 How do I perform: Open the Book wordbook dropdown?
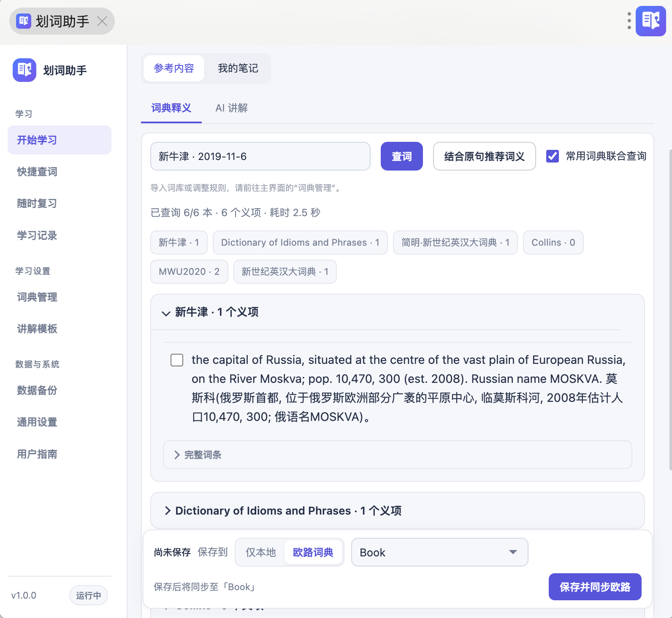pyautogui.click(x=439, y=552)
